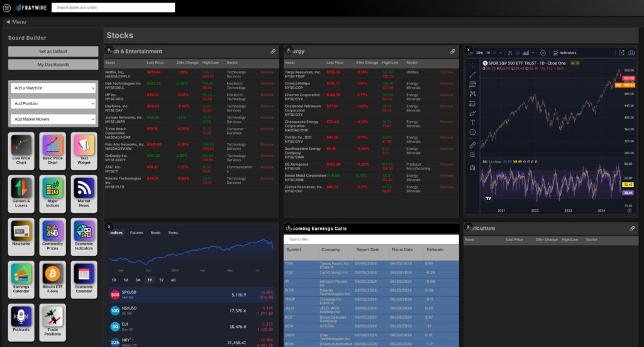Select the ruler measure tool
644x347 pixels.
(x=472, y=145)
